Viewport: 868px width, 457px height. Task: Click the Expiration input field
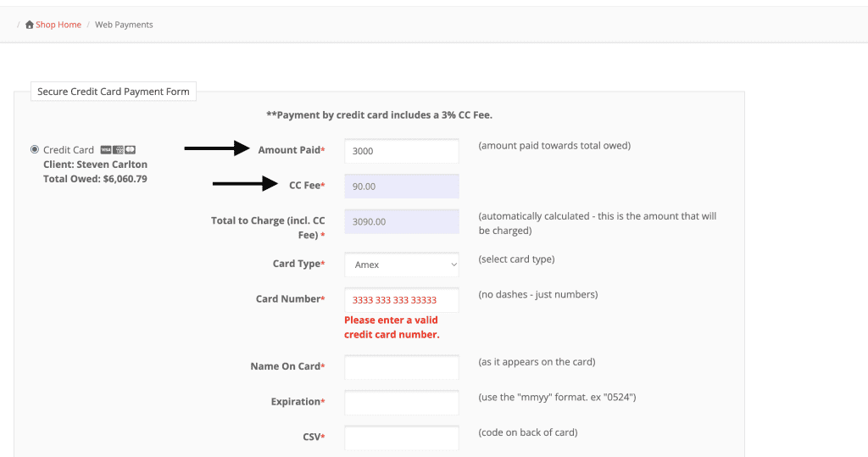click(401, 402)
